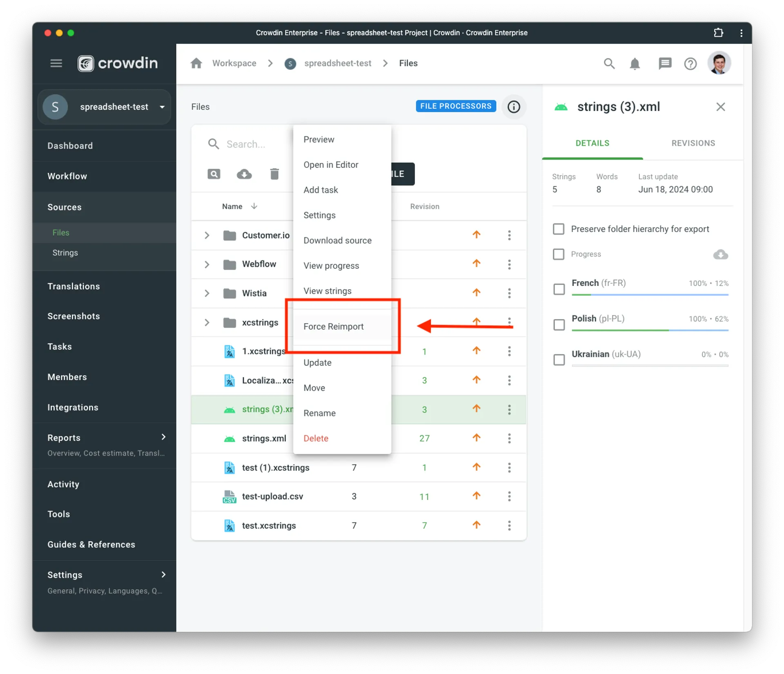784x674 pixels.
Task: Select the test-upload.csv file row
Action: click(359, 496)
